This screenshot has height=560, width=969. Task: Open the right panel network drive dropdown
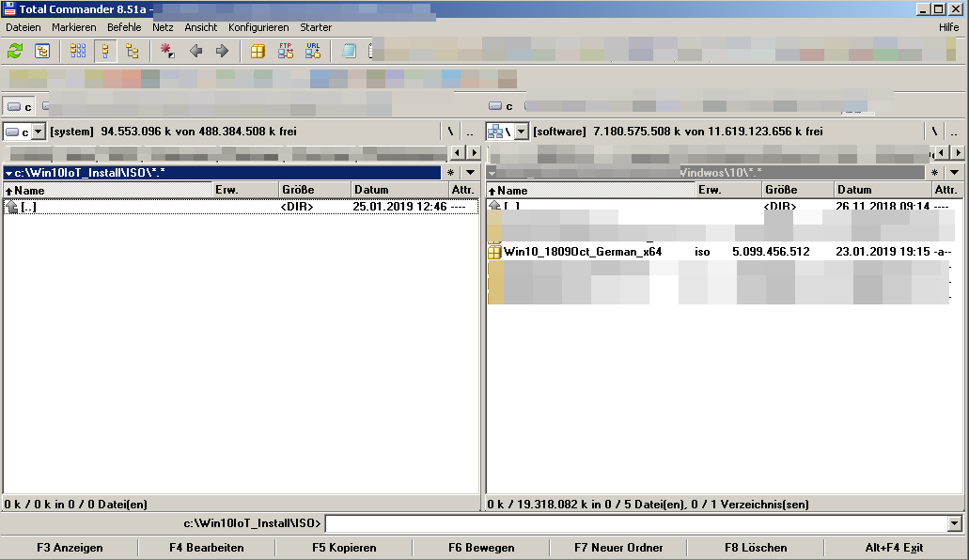pyautogui.click(x=521, y=132)
